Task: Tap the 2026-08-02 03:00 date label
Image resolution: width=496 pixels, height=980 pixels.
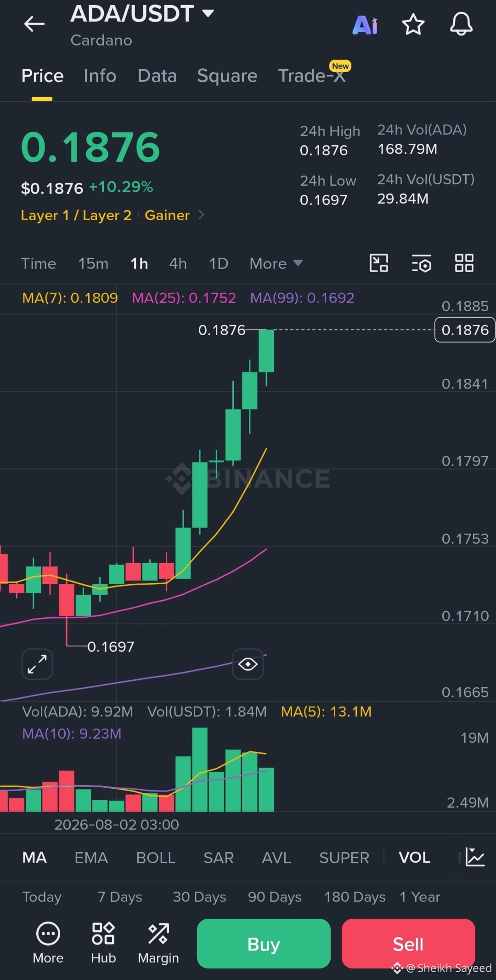Action: [117, 824]
